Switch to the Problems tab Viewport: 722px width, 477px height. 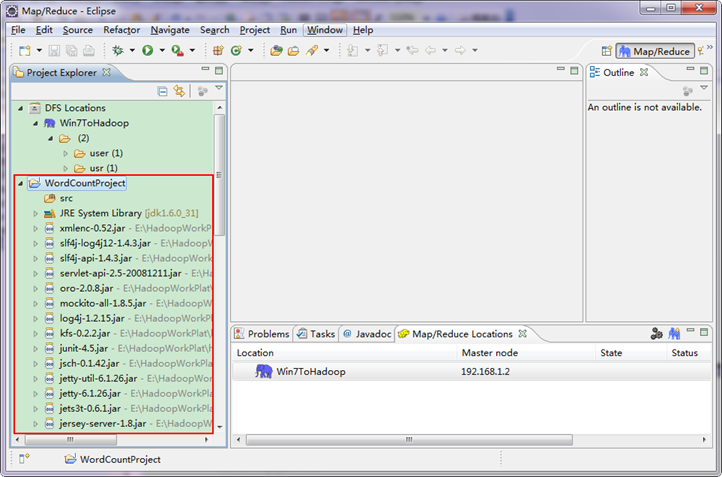click(x=262, y=334)
